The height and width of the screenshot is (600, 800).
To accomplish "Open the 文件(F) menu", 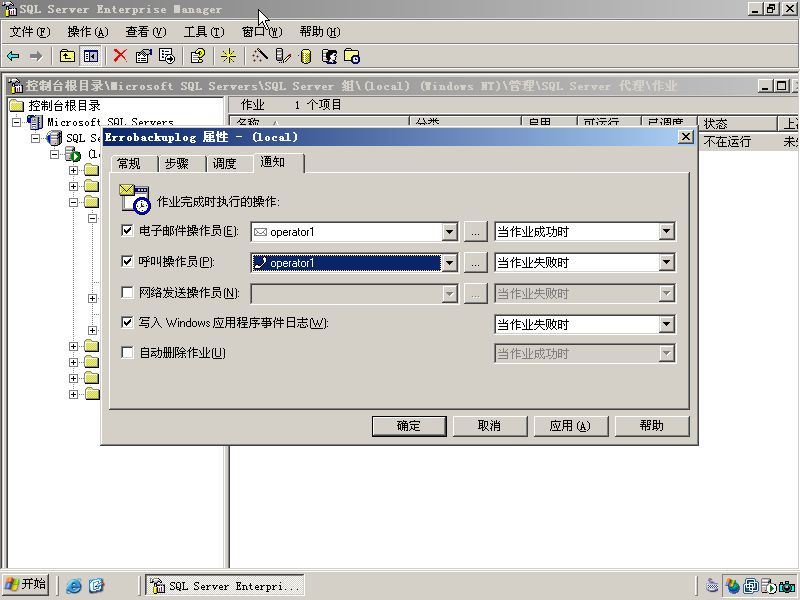I will click(x=30, y=32).
